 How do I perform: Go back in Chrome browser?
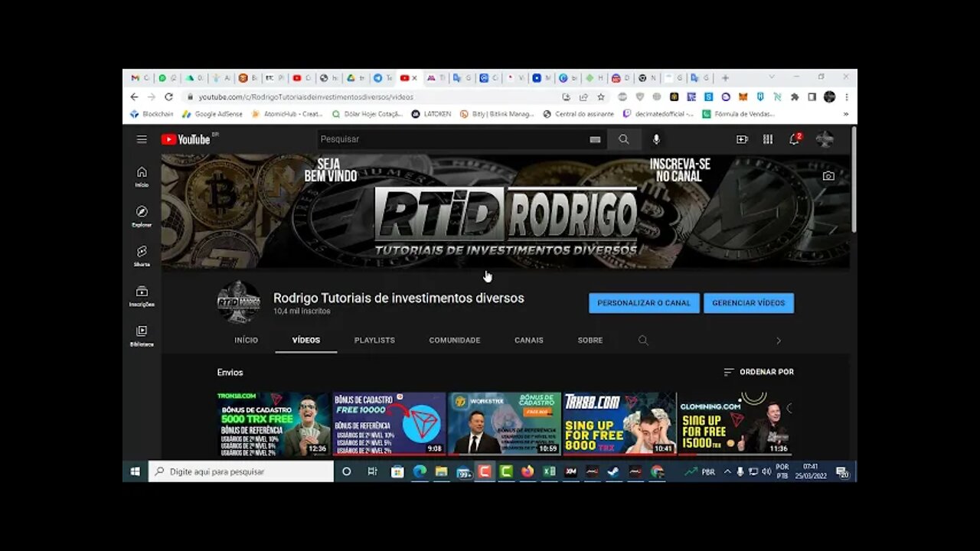click(134, 97)
